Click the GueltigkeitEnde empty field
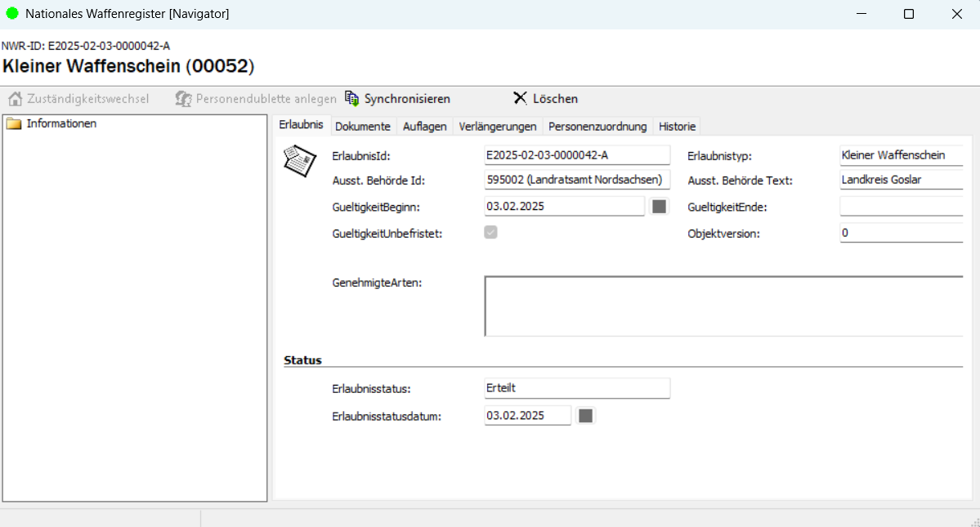The height and width of the screenshot is (527, 980). pos(901,207)
